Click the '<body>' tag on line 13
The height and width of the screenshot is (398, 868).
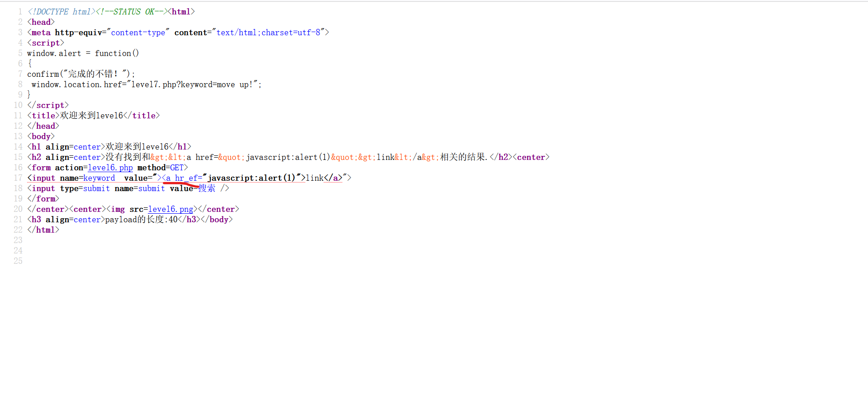[41, 136]
